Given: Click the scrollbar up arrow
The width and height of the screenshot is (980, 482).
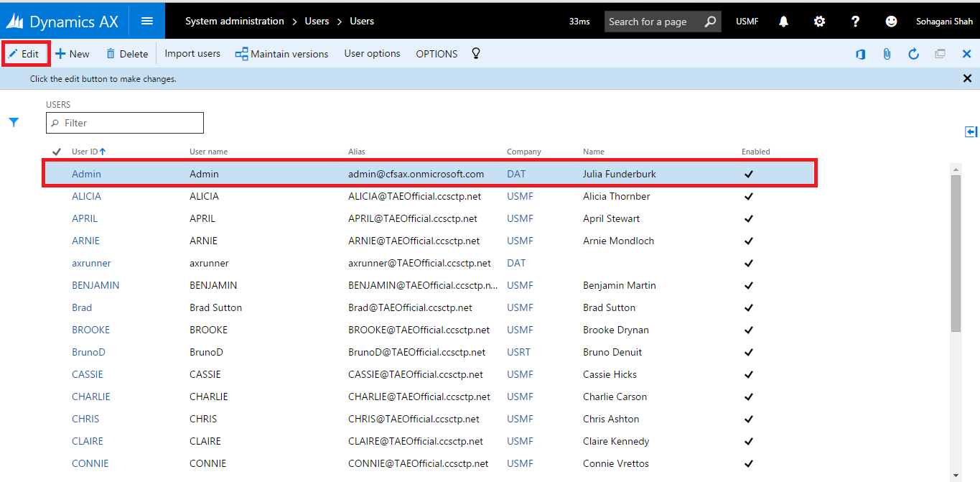Looking at the screenshot, I should (x=956, y=169).
